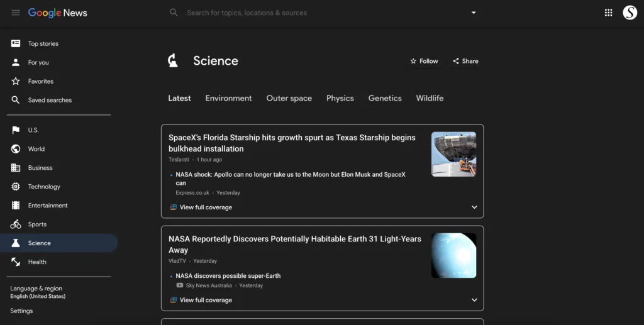644x325 pixels.
Task: Switch to the Outer space tab
Action: tap(289, 99)
